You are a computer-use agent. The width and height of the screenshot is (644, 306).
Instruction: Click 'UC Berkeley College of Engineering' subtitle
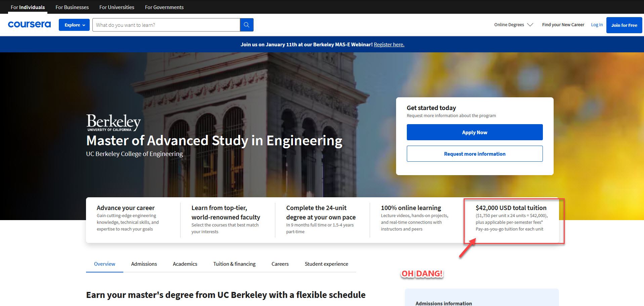tap(134, 154)
